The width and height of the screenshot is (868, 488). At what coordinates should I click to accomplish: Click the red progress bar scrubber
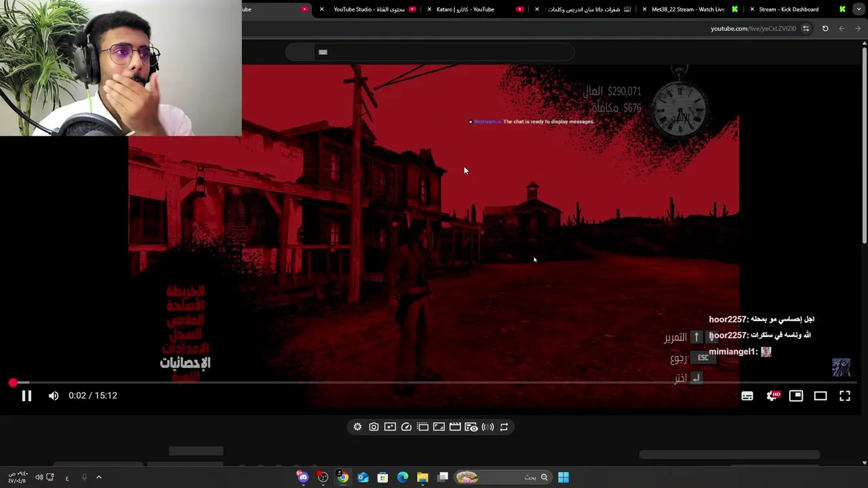point(13,383)
